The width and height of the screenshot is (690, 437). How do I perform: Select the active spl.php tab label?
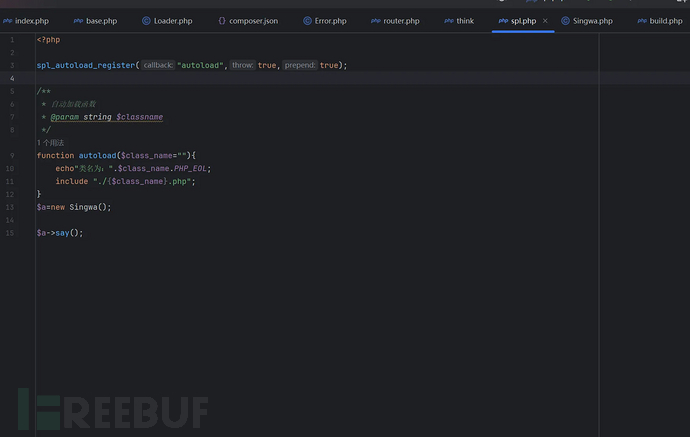point(522,20)
